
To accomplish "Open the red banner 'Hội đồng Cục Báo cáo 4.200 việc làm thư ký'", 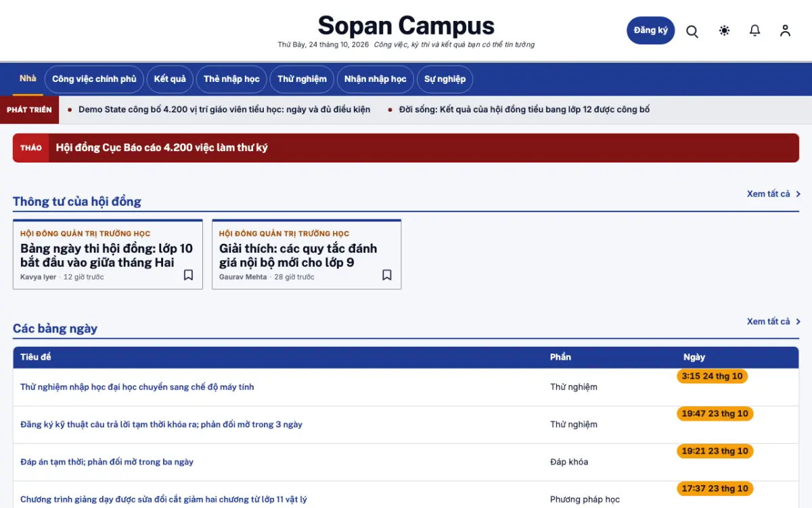I will click(x=406, y=148).
